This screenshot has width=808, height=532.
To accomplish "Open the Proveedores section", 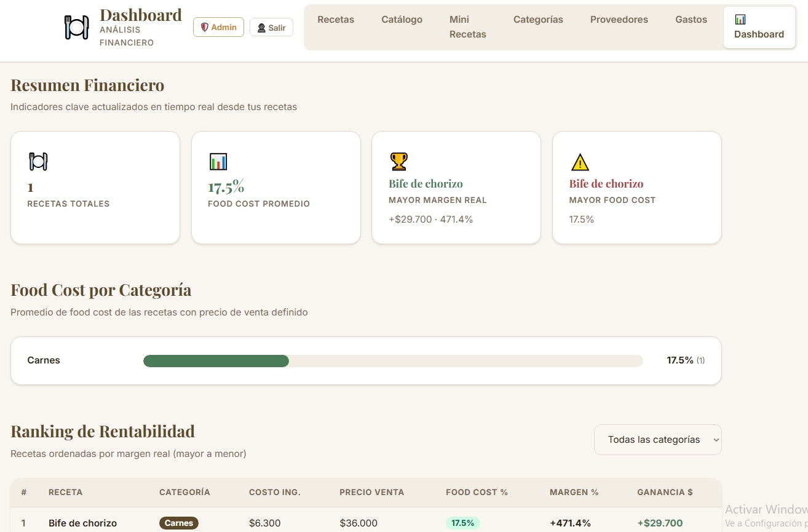I will 619,19.
